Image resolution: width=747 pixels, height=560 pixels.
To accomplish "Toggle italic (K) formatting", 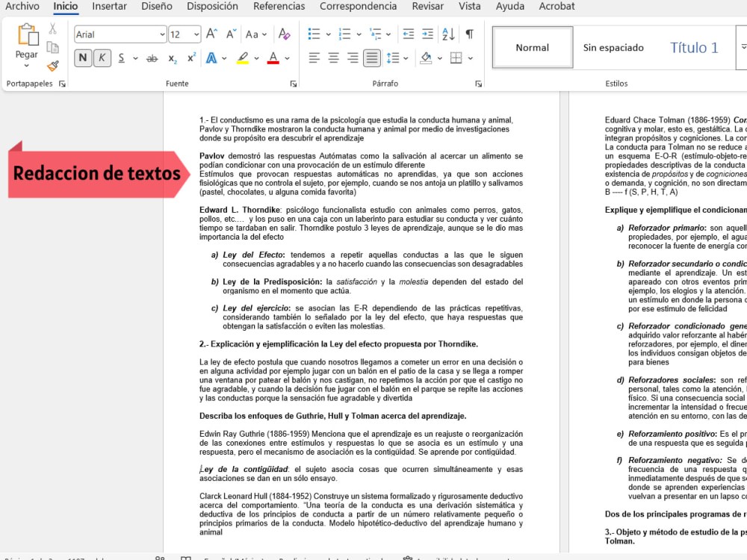I will pos(102,58).
